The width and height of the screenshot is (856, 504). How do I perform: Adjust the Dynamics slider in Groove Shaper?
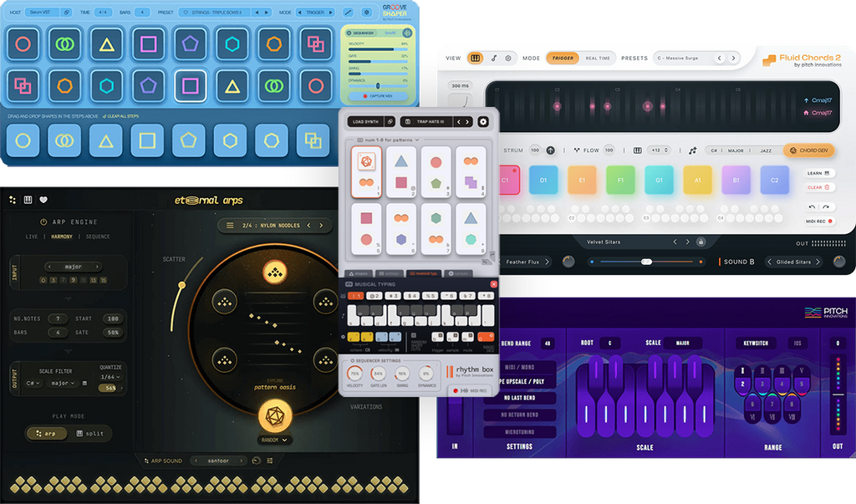[378, 86]
